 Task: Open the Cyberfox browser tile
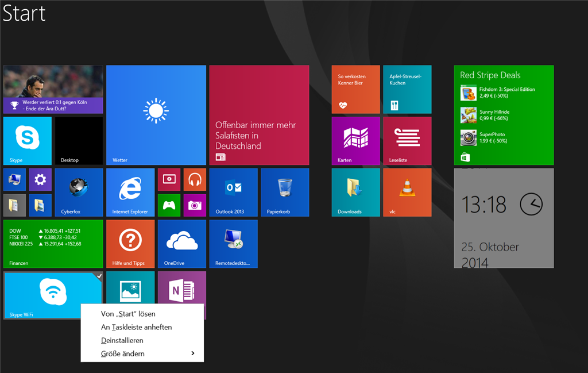tap(79, 192)
